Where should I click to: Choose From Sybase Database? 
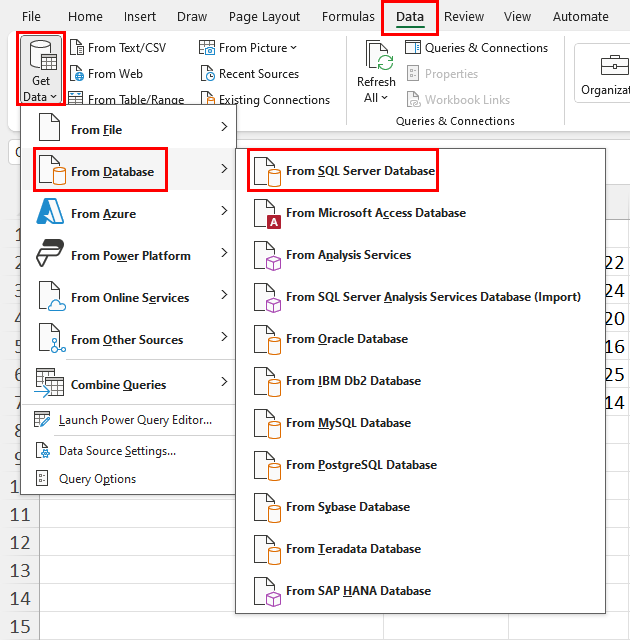[420, 507]
